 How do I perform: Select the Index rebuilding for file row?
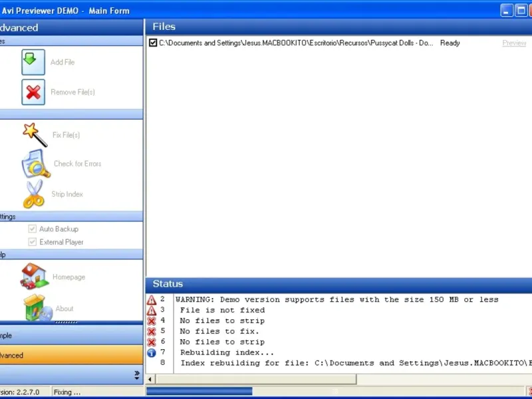click(x=356, y=363)
